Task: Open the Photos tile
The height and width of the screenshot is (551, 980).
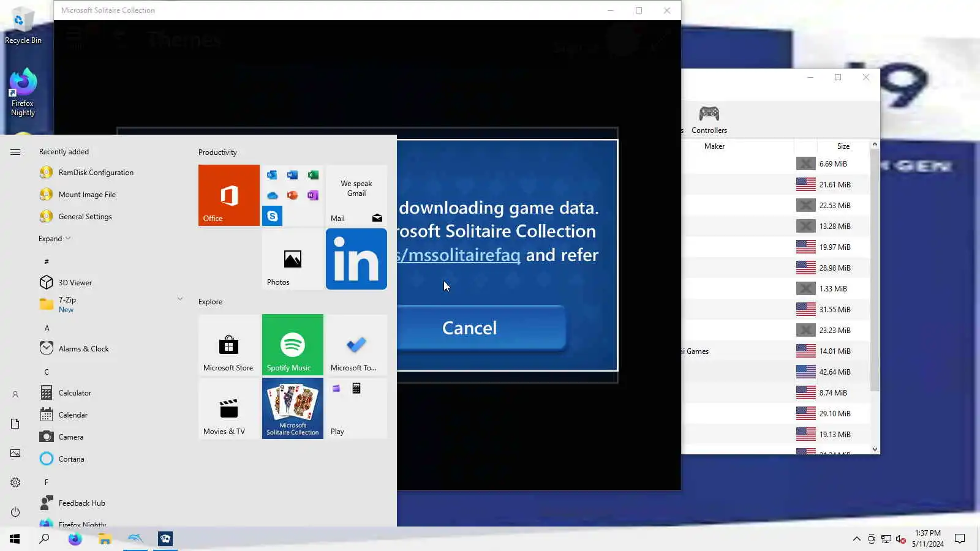Action: point(293,259)
